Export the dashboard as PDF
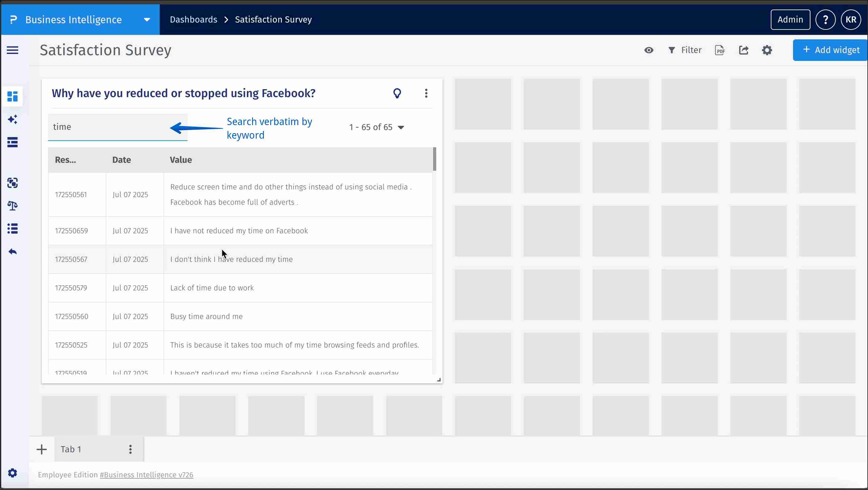The image size is (868, 490). tap(720, 50)
